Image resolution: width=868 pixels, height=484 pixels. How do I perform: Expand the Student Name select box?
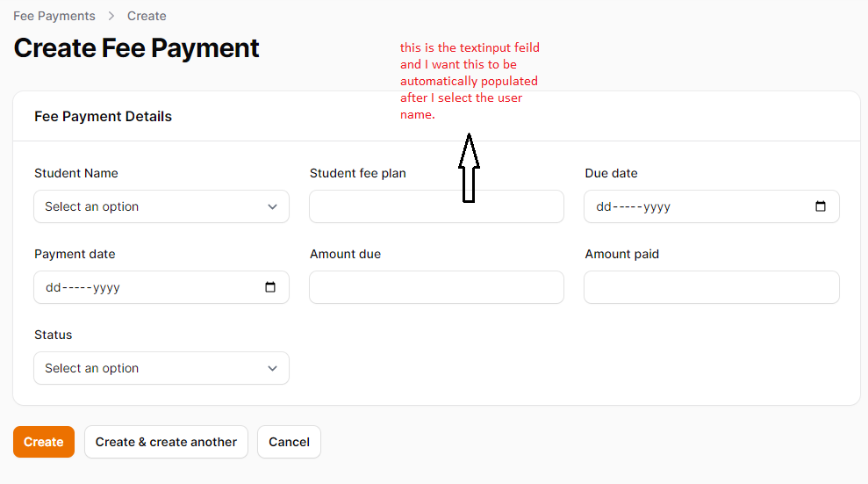(161, 206)
